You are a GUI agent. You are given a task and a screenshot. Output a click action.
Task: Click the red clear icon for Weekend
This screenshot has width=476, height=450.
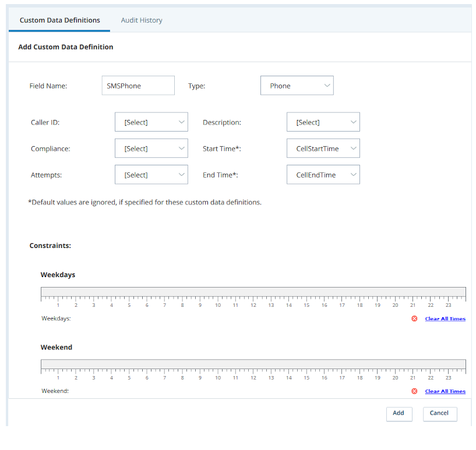pyautogui.click(x=414, y=391)
